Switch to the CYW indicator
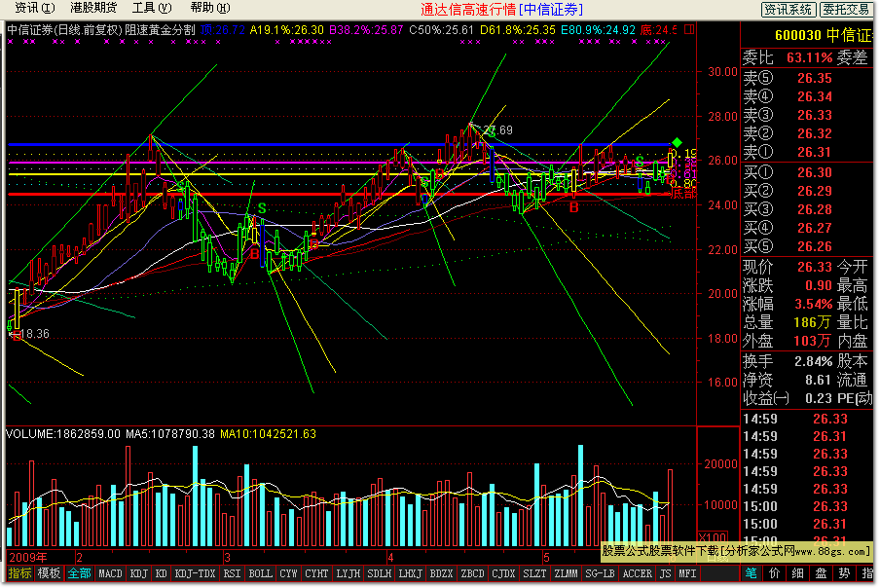This screenshot has width=880, height=588. (x=288, y=573)
